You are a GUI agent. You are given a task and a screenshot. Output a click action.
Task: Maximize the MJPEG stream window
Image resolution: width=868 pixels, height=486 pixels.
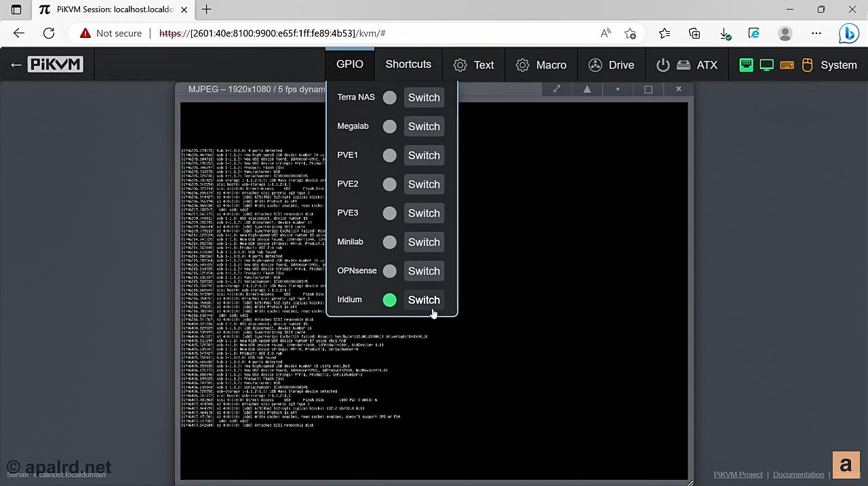[648, 89]
